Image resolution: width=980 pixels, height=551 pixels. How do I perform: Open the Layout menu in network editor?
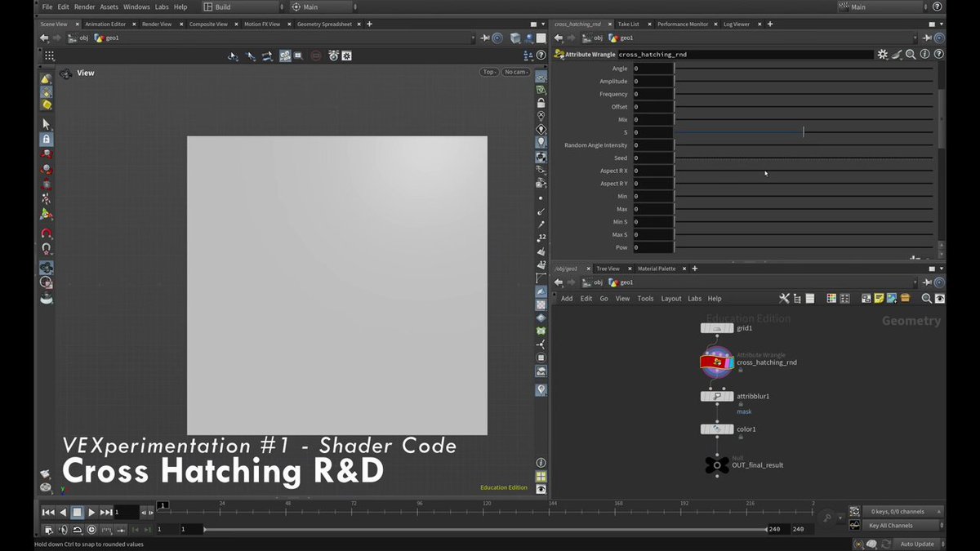pos(671,299)
